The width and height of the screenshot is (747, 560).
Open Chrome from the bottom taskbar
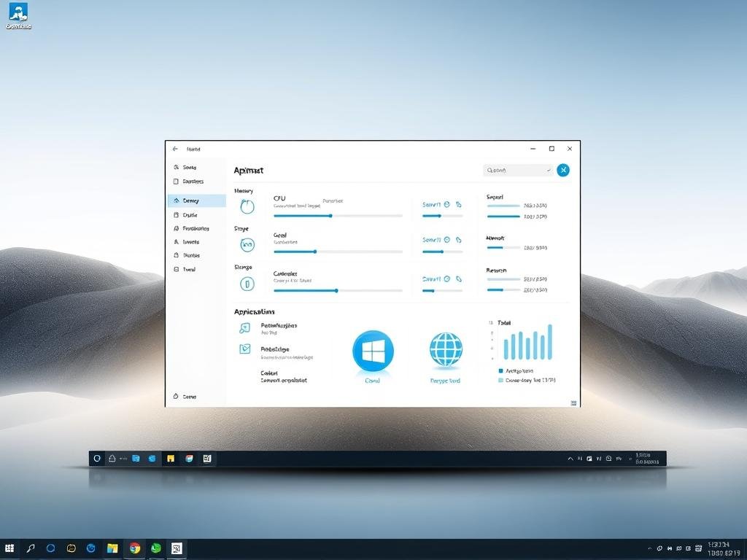(x=135, y=548)
